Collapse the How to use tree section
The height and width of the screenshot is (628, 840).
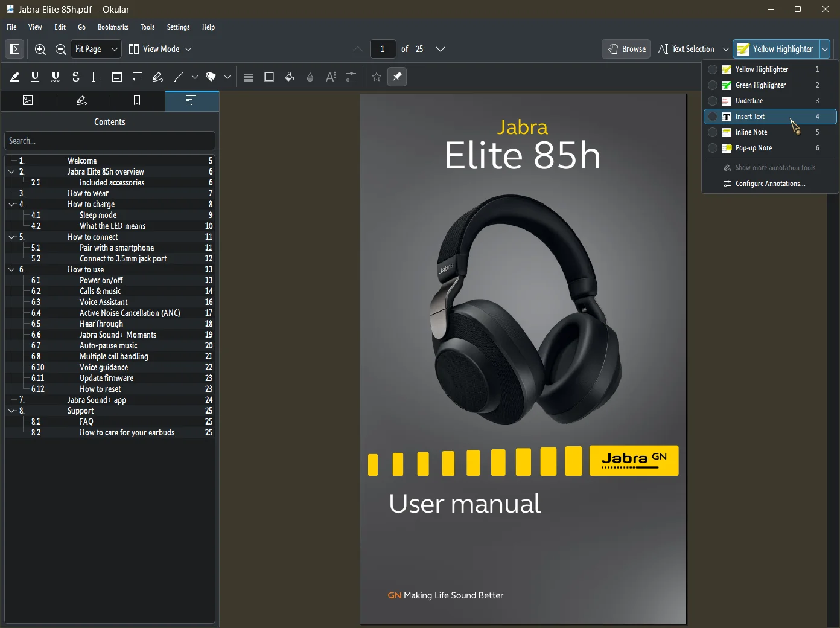pos(11,270)
